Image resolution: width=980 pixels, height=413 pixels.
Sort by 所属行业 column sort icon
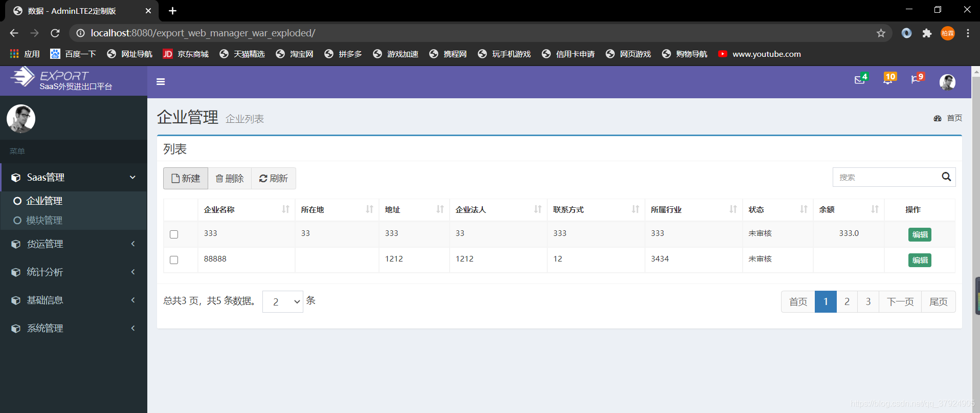coord(733,209)
